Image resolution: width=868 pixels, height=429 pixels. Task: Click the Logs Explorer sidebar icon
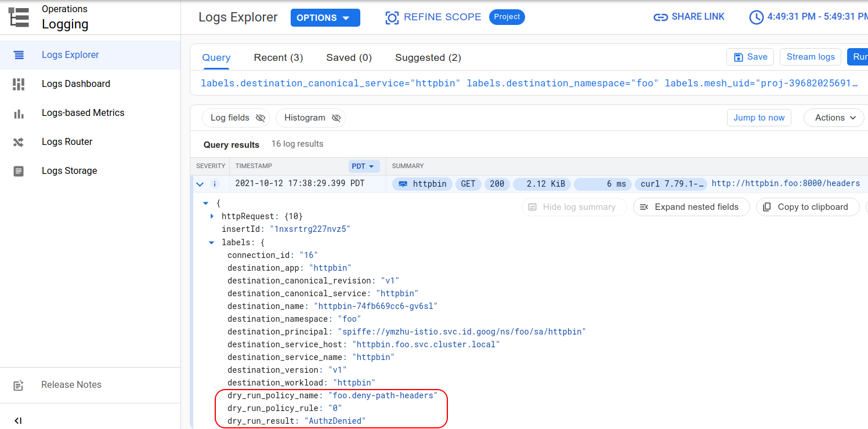(19, 55)
